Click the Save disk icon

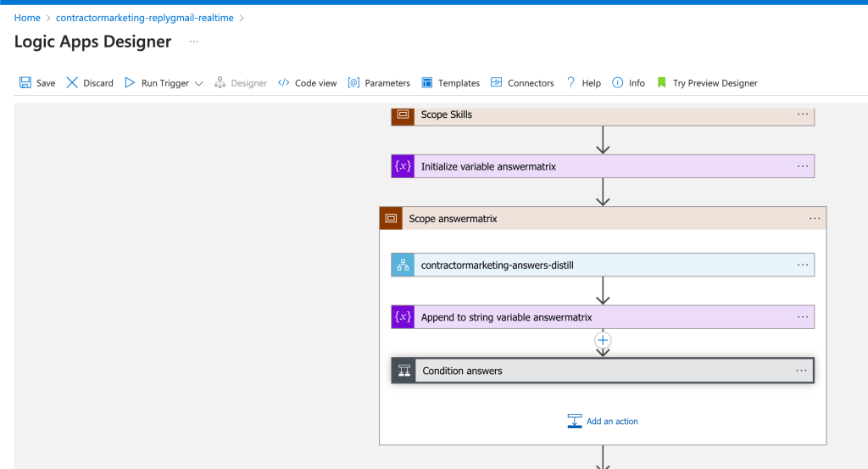point(25,82)
